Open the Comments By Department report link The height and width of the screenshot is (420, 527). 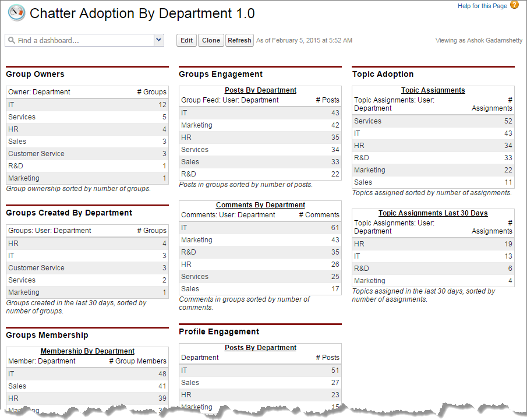[260, 205]
